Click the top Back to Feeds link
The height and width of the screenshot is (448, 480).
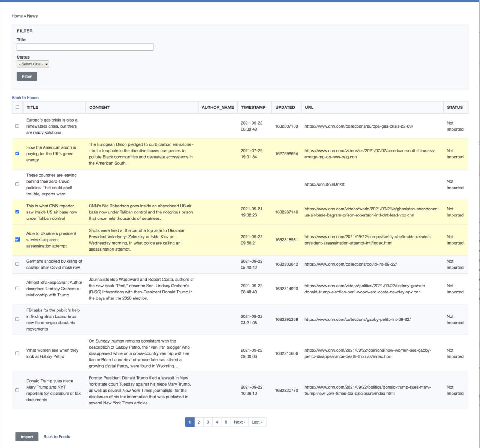point(25,98)
